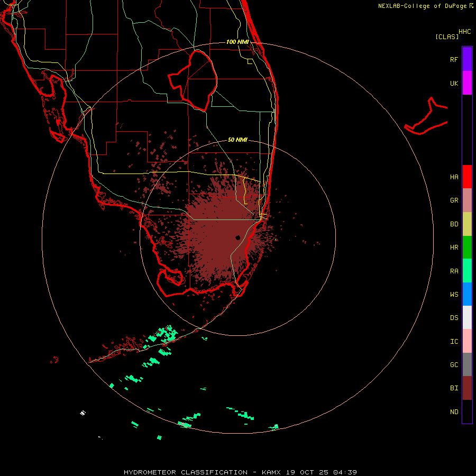Click the IC legend label
This screenshot has height=476, width=476.
pyautogui.click(x=454, y=342)
